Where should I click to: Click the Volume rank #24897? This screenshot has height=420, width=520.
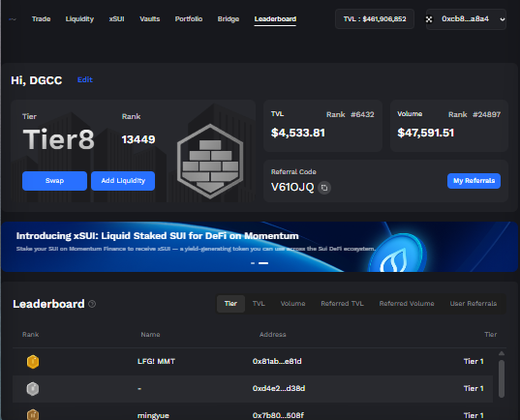[x=486, y=115]
